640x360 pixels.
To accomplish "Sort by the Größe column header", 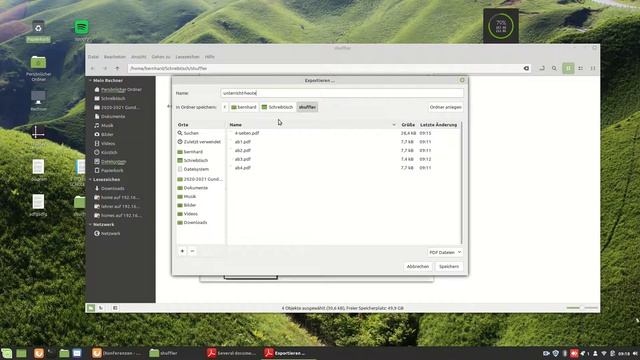I will [408, 125].
